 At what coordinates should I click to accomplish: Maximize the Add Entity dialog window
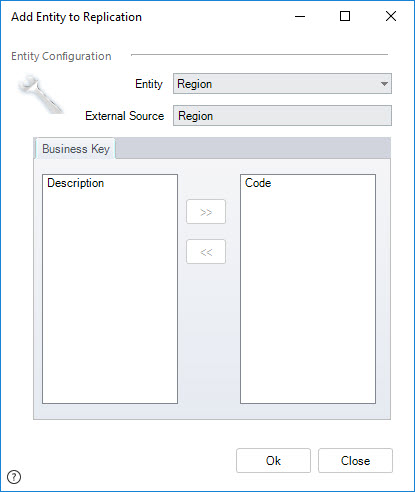tap(345, 16)
